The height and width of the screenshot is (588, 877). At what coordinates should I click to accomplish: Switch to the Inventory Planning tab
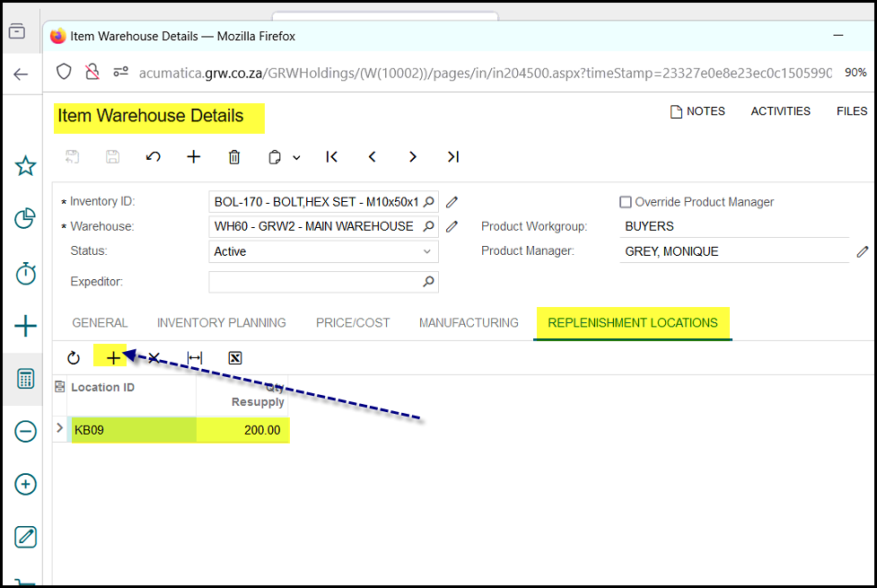(221, 323)
